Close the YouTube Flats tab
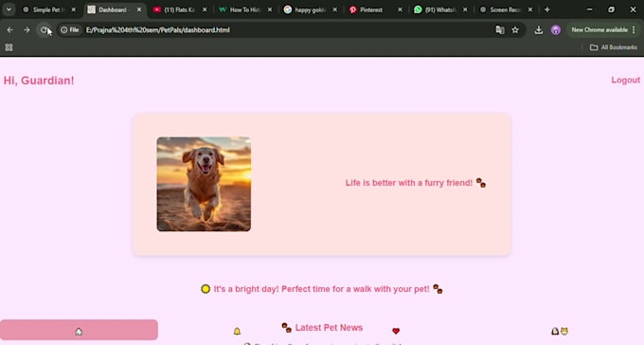This screenshot has width=644, height=345. pyautogui.click(x=205, y=9)
